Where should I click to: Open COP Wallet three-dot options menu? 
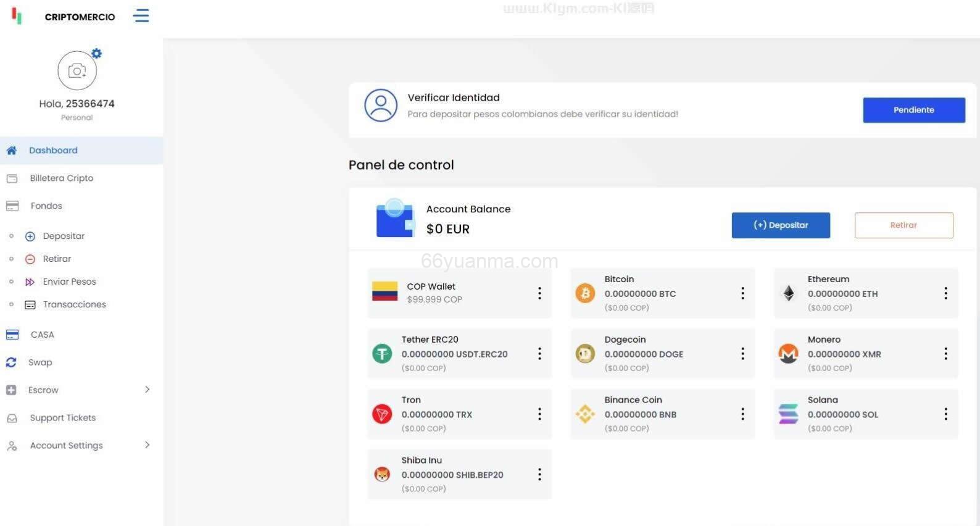539,293
